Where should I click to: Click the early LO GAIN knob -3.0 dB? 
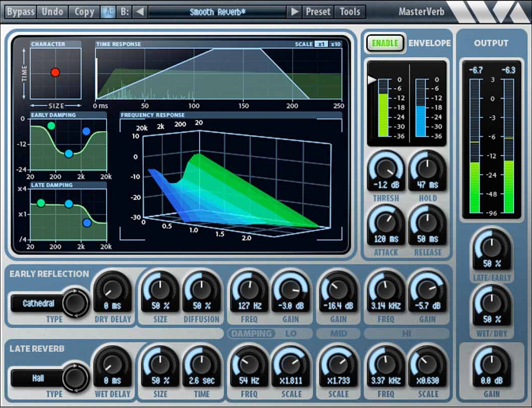[291, 290]
